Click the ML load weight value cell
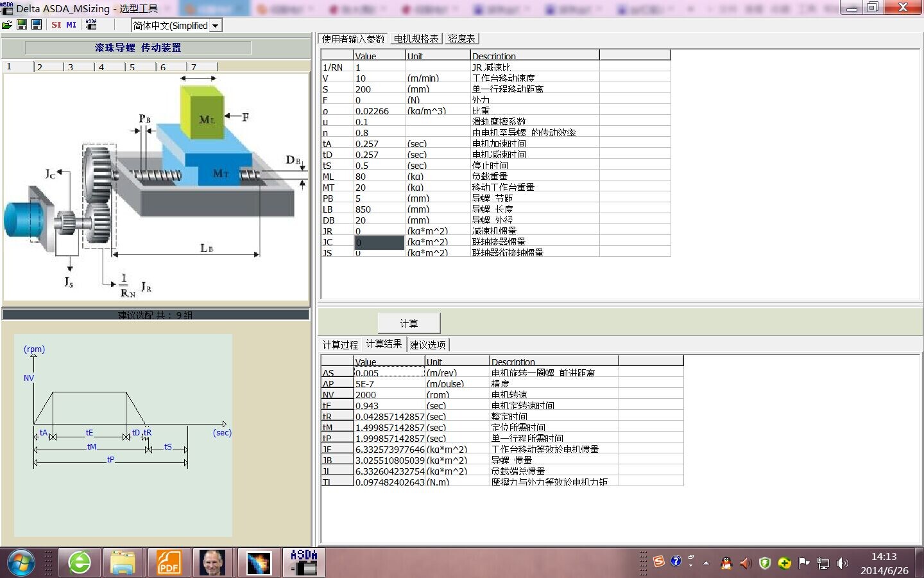Image resolution: width=924 pixels, height=578 pixels. pyautogui.click(x=379, y=177)
